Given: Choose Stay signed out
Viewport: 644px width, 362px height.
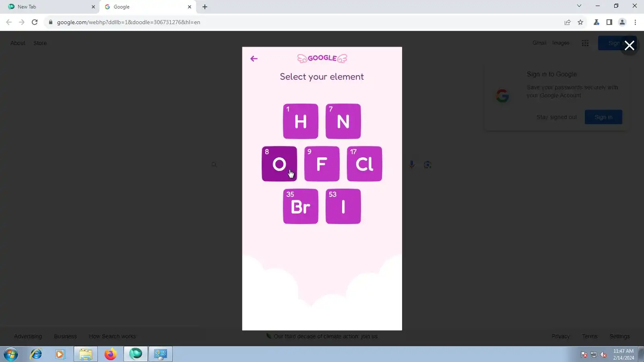Looking at the screenshot, I should tap(557, 117).
